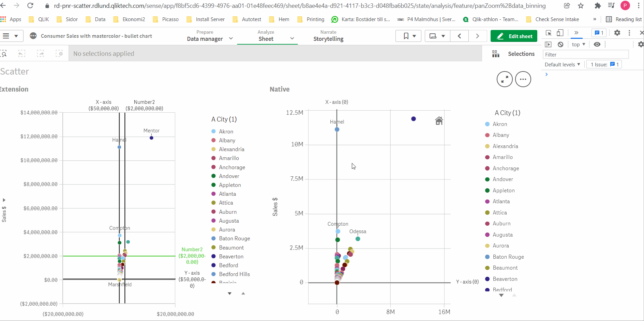Click the green Edit sheet button
The image size is (644, 321).
(x=514, y=36)
